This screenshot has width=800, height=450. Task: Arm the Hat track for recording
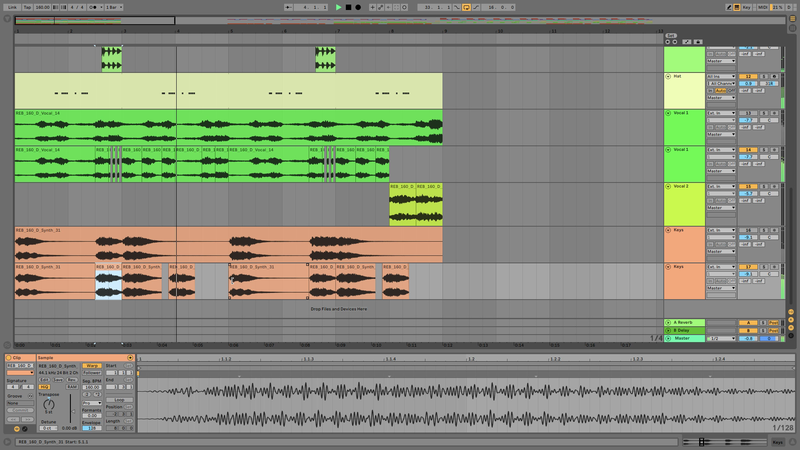click(774, 77)
